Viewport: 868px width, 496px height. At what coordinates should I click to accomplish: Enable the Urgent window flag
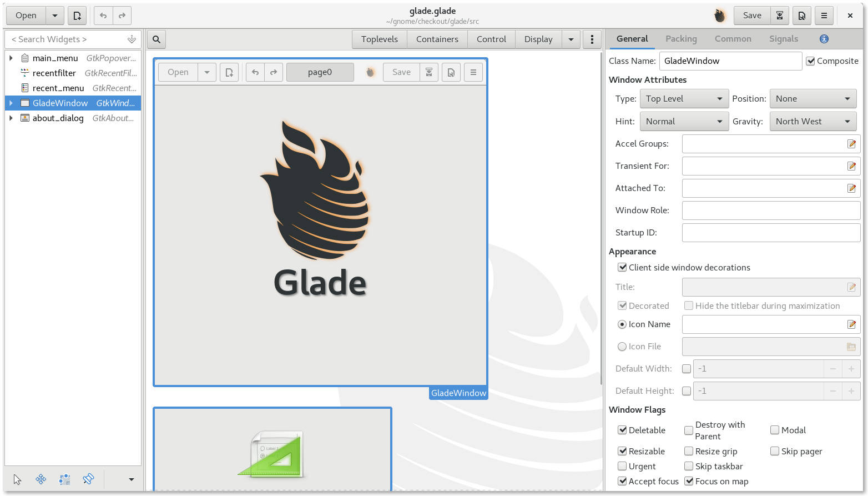622,466
